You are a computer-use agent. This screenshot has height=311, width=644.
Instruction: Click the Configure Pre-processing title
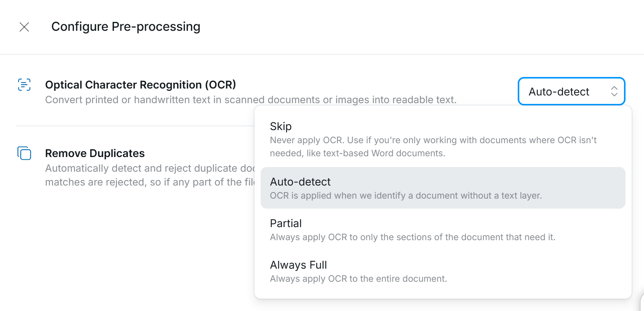pyautogui.click(x=126, y=26)
